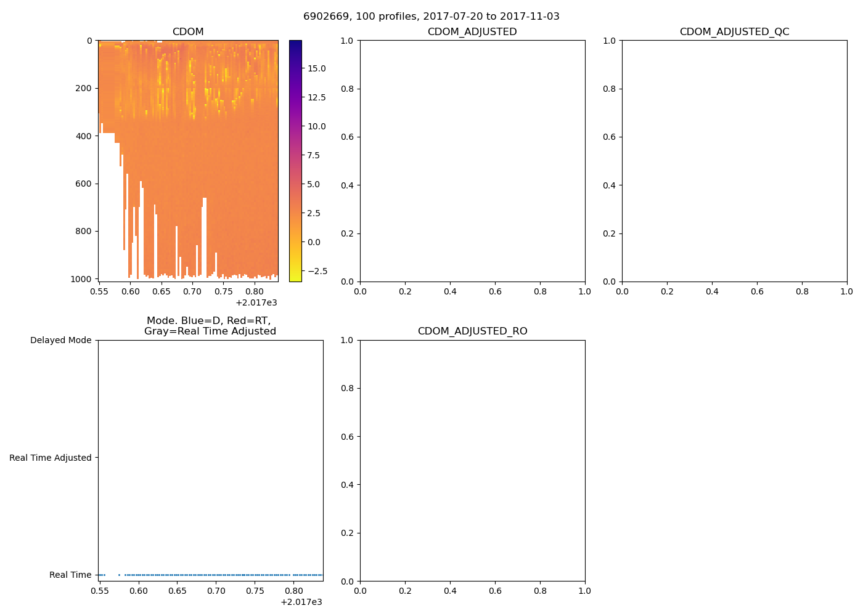Screen dimensions: 863x616
Task: Select the CDOM plot title
Action: tap(188, 32)
